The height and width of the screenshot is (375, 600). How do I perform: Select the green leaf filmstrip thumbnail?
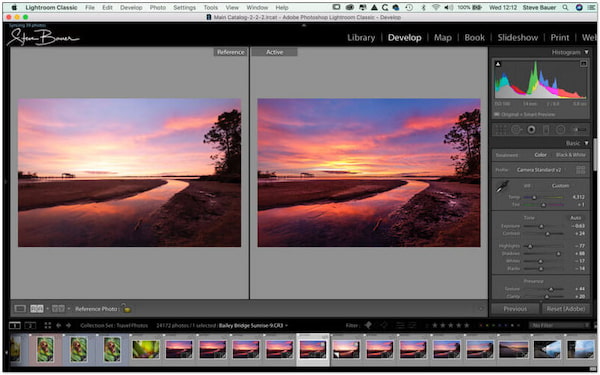pyautogui.click(x=146, y=349)
